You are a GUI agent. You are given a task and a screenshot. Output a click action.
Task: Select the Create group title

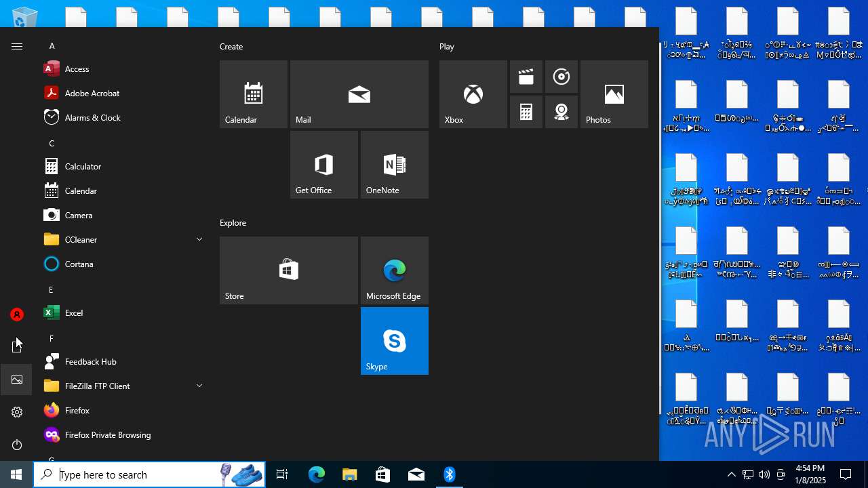tap(231, 47)
